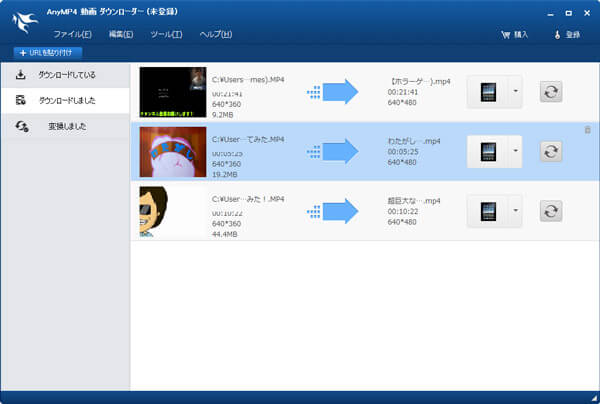Switch to ダウンロードしている tab
This screenshot has height=404, width=600.
tap(65, 75)
